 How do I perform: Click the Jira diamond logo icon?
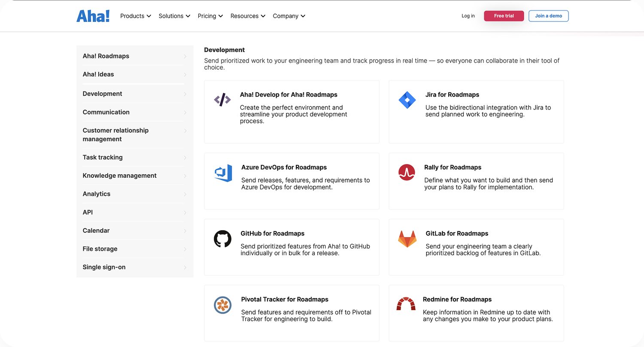[407, 100]
